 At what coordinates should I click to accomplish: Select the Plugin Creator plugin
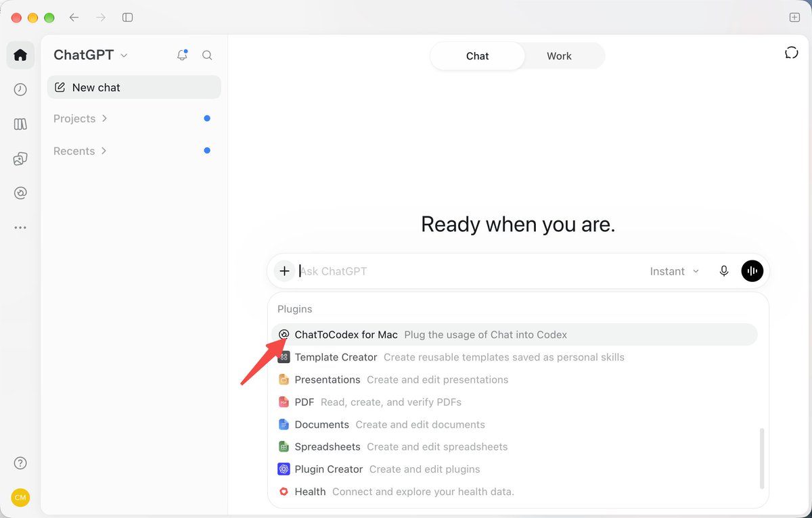(514, 469)
